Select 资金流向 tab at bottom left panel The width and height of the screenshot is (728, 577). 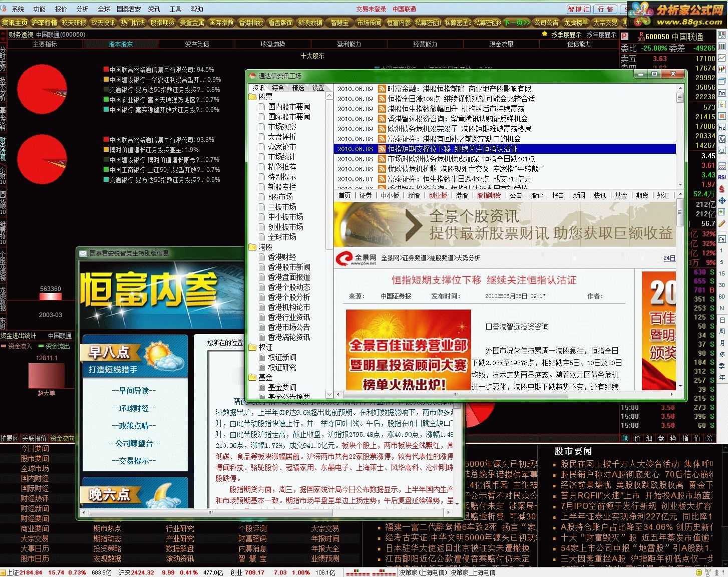coord(62,438)
